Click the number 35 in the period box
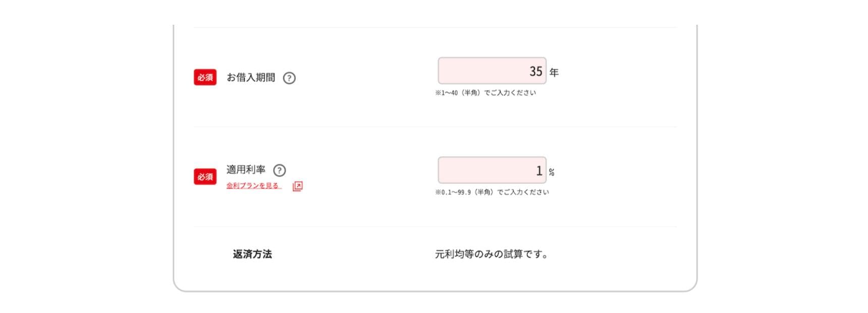The width and height of the screenshot is (868, 313). 535,72
